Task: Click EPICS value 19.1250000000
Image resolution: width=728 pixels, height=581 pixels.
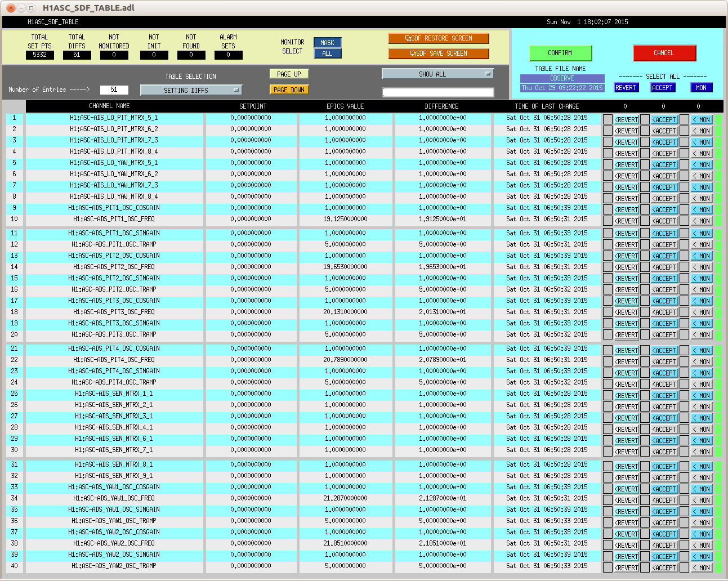Action: (x=345, y=219)
